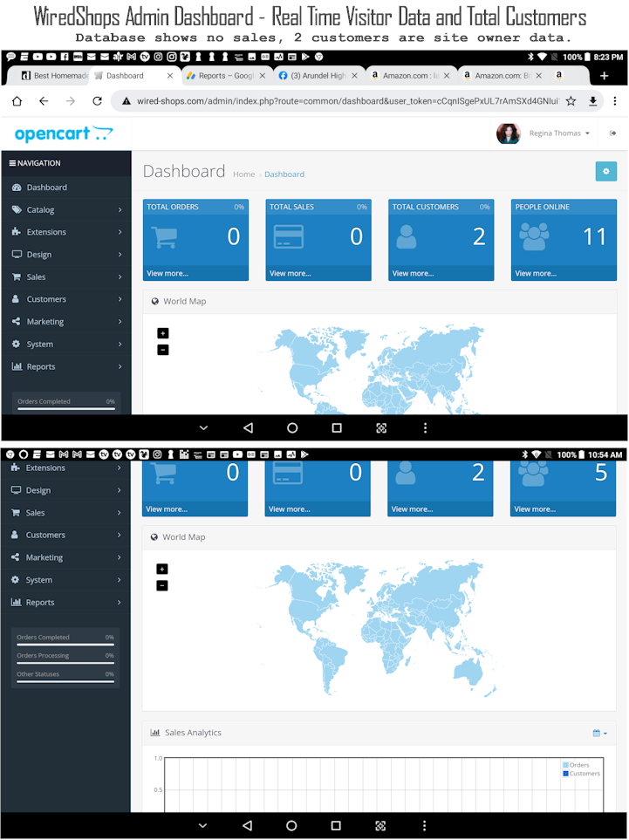Open Sales Analytics calendar range dropdown
This screenshot has height=840, width=629.
pos(599,733)
